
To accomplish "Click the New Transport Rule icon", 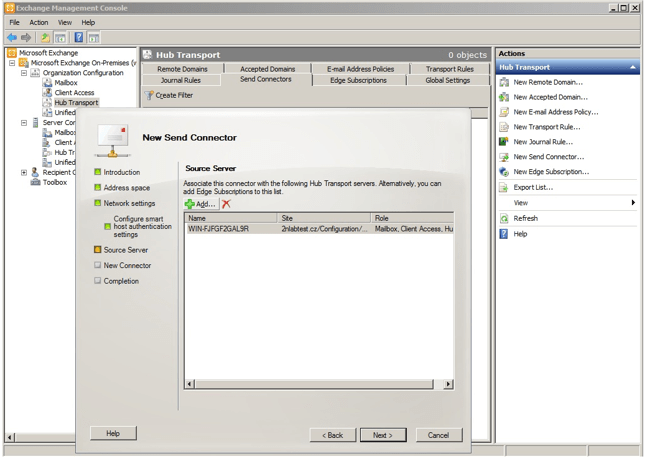I will [x=504, y=127].
